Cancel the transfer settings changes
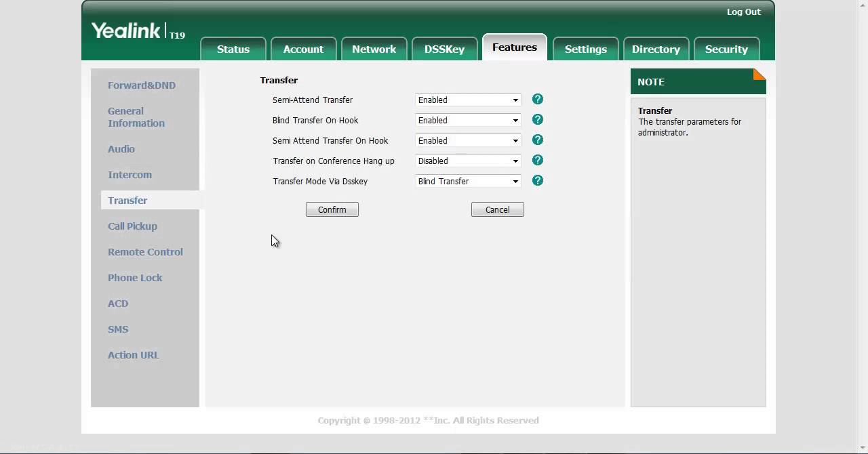This screenshot has height=454, width=868. (498, 209)
